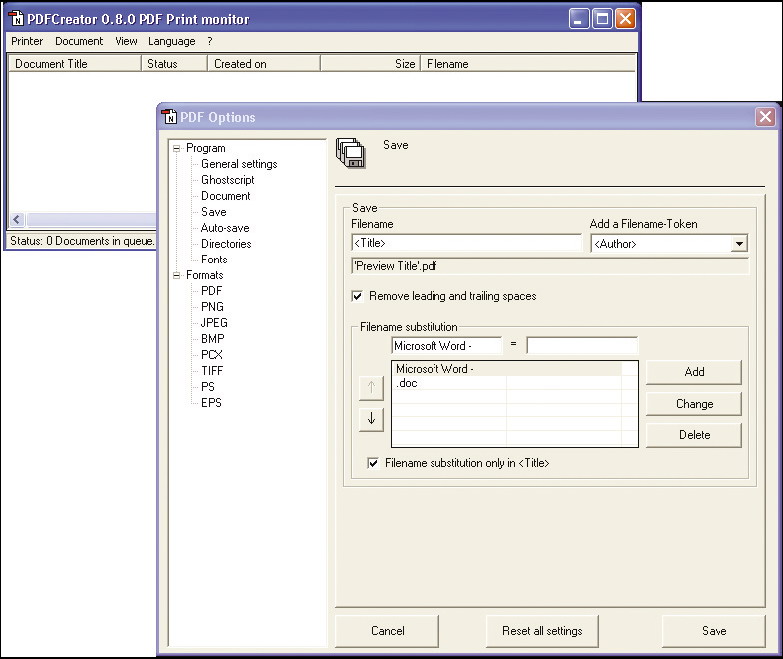Select Document under Program in tree

point(226,196)
